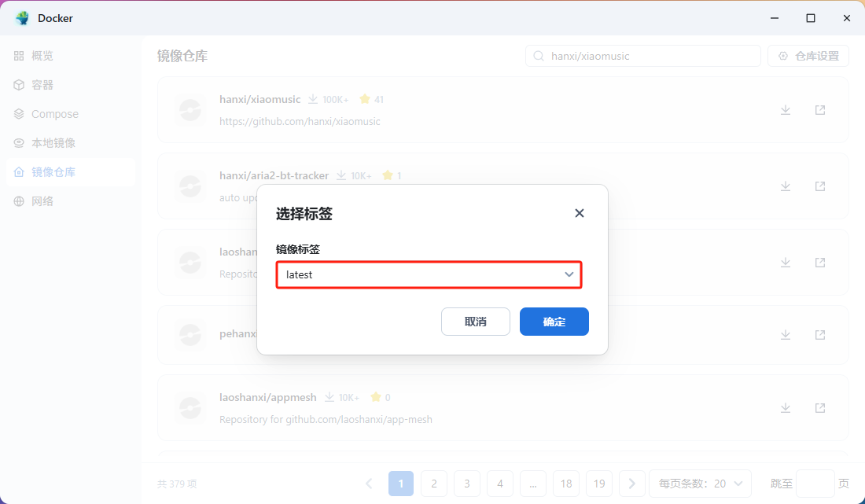Click the hanxi/aria2-bt-tracker repository name
The height and width of the screenshot is (504, 865).
(x=274, y=175)
